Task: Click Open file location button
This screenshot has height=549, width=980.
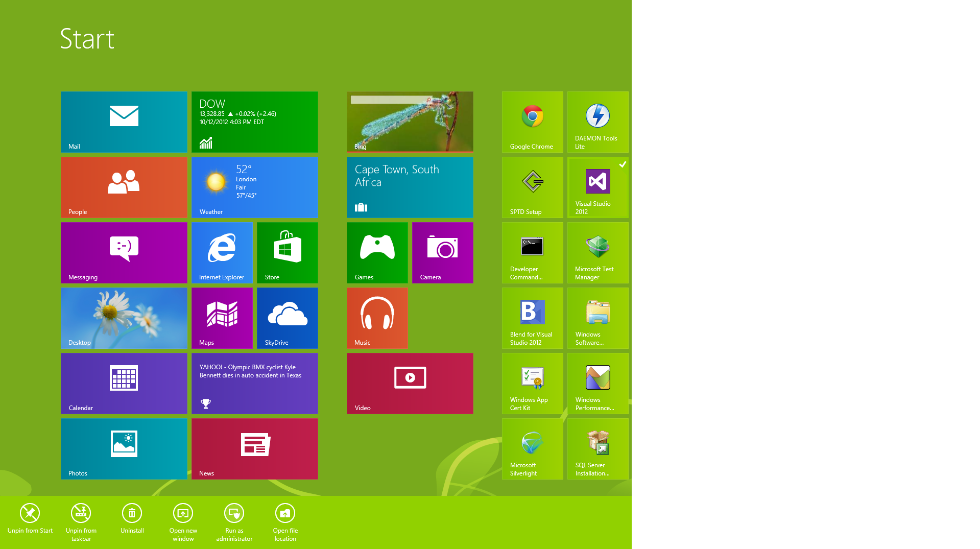Action: 285,522
